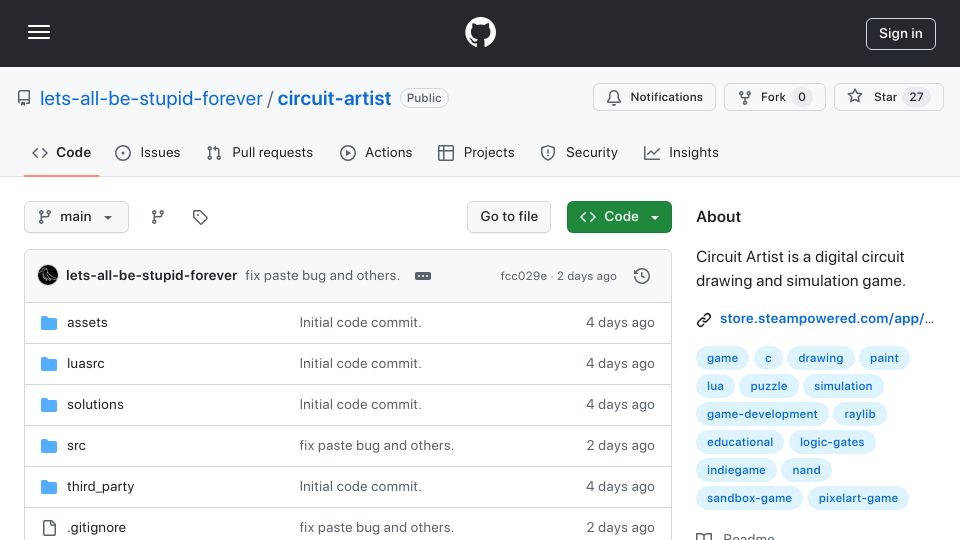Viewport: 960px width, 540px height.
Task: Open the Projects tab
Action: point(476,152)
